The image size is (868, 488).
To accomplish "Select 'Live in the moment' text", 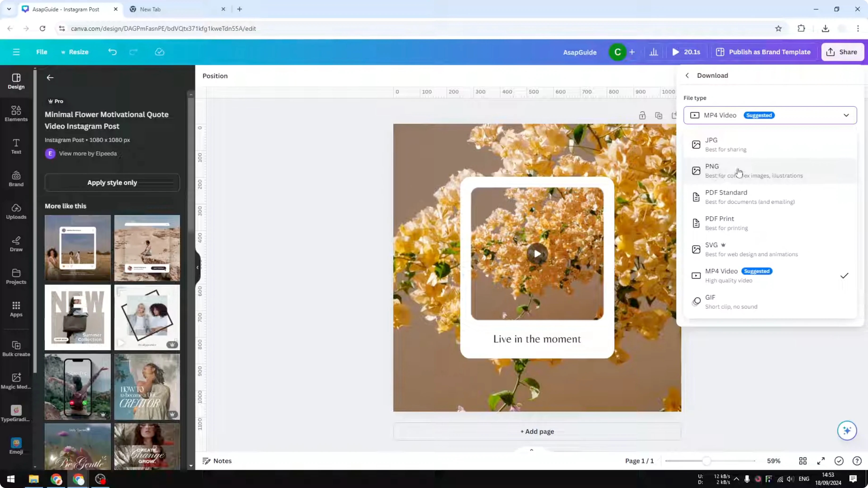I will pos(537,339).
